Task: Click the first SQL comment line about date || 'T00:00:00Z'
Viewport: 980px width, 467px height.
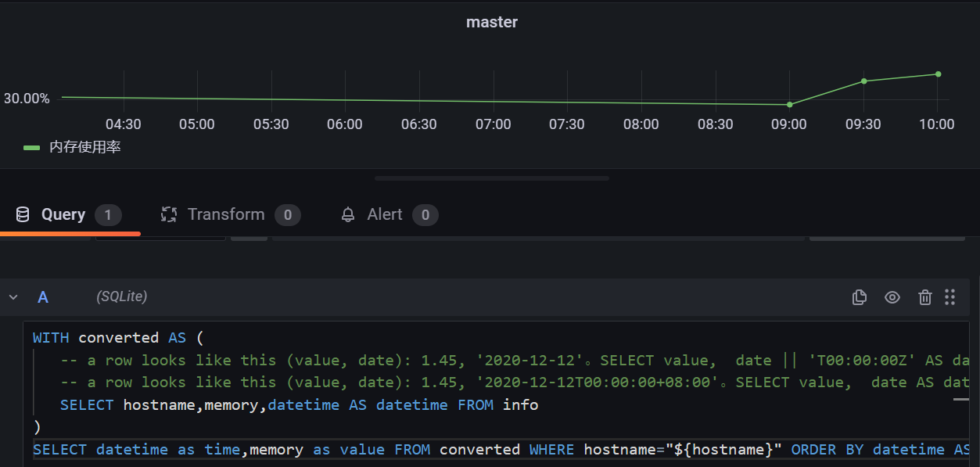Action: click(x=515, y=361)
